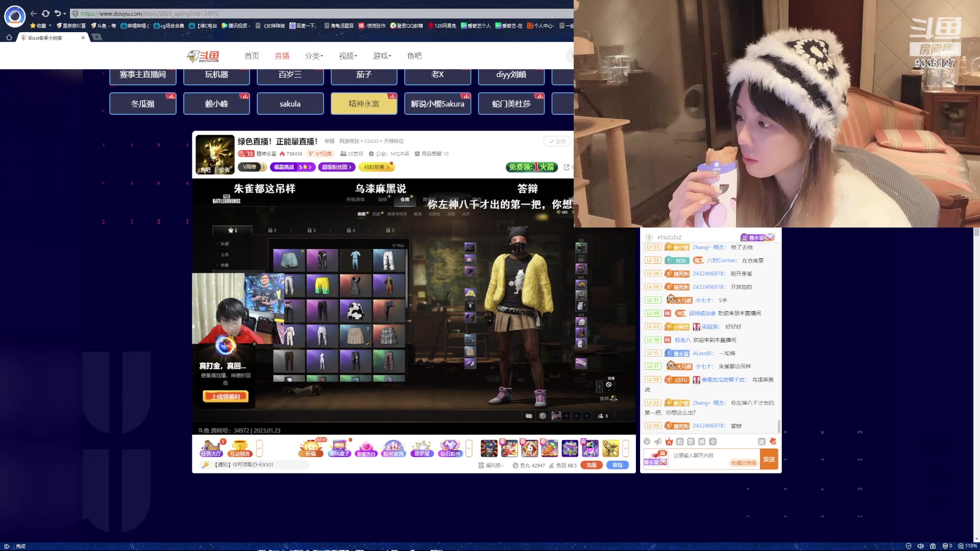Click the browser address bar
This screenshot has width=980, height=551.
tap(322, 14)
